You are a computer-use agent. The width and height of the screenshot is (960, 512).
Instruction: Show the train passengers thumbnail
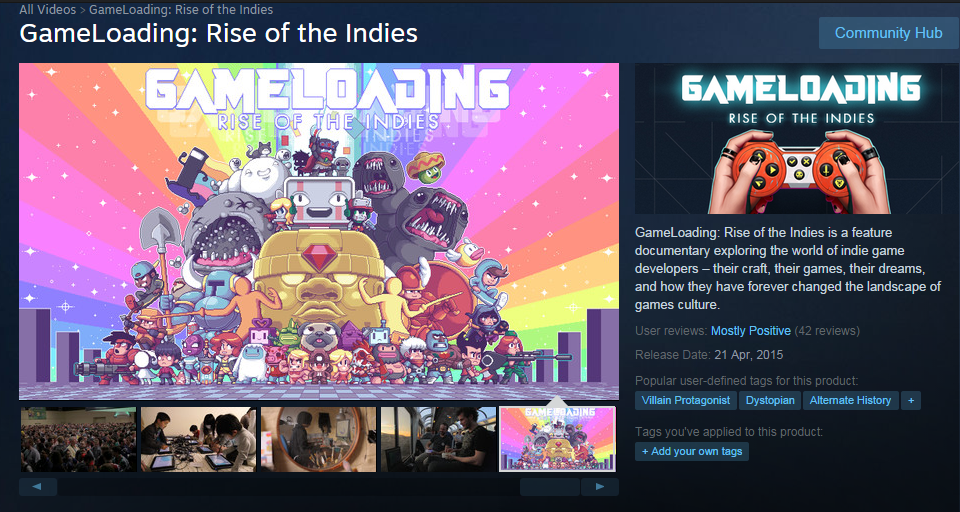tap(438, 439)
